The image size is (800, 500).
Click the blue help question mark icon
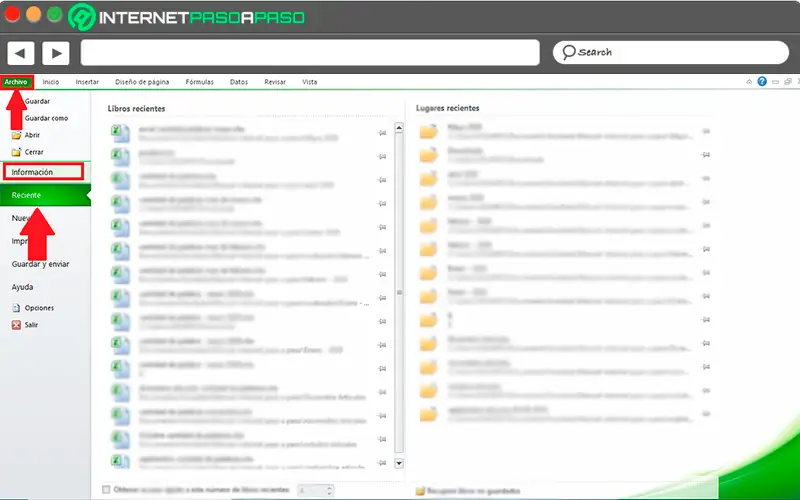click(762, 82)
